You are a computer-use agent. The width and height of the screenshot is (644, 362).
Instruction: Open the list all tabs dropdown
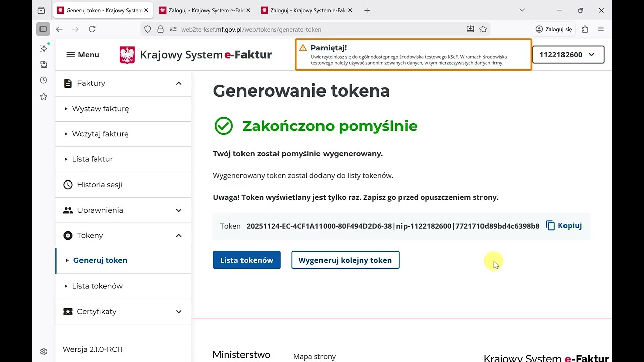522,10
